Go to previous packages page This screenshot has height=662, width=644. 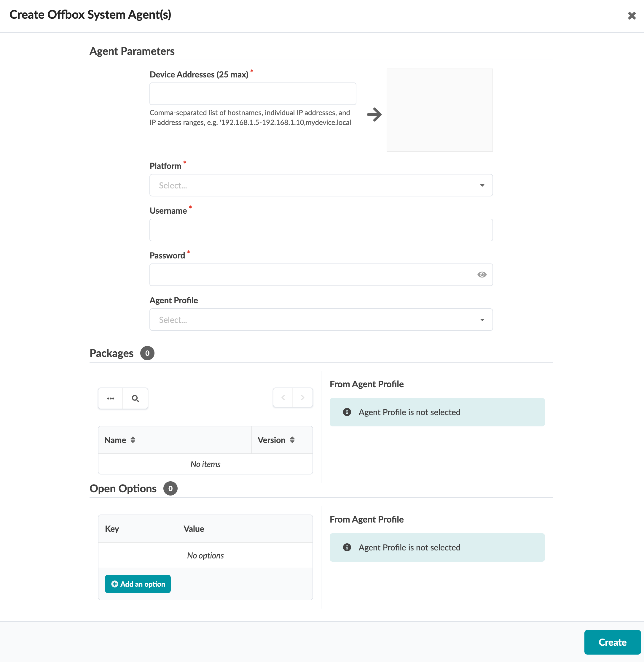(283, 397)
